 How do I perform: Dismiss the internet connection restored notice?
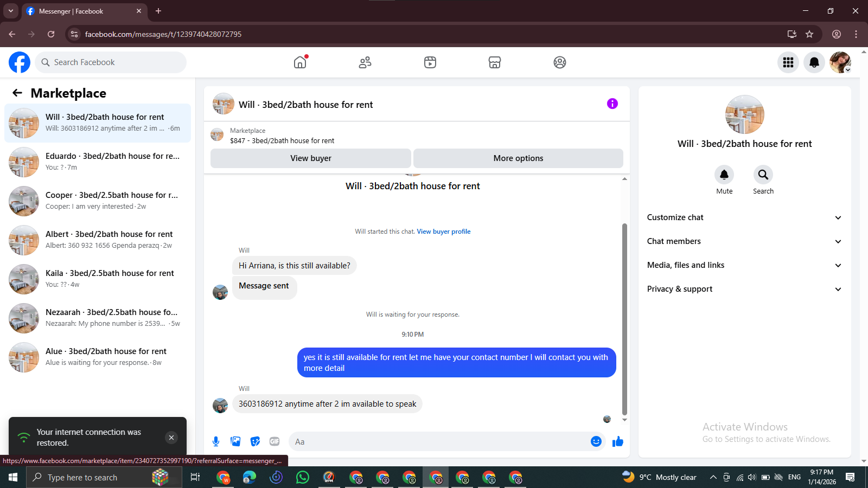(x=171, y=438)
